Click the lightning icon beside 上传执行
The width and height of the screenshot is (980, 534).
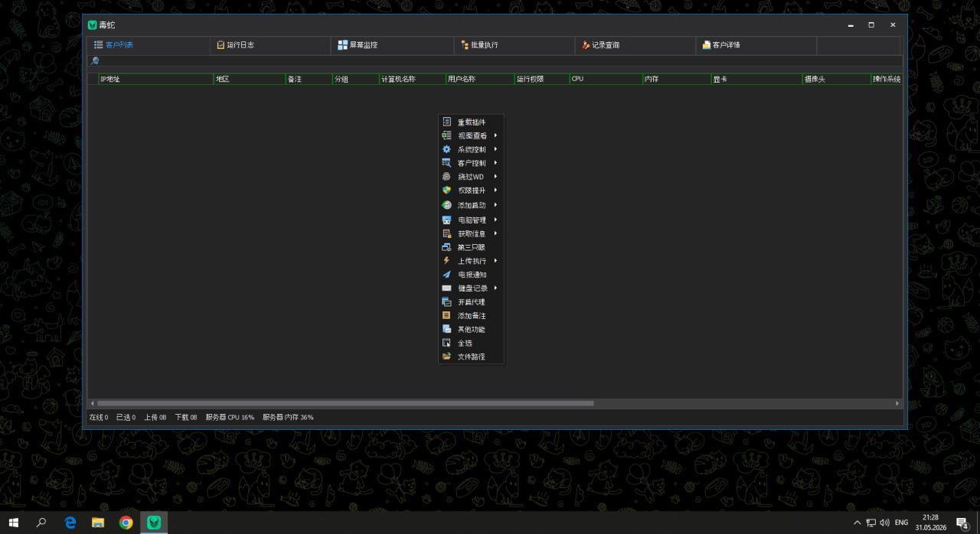coord(447,261)
